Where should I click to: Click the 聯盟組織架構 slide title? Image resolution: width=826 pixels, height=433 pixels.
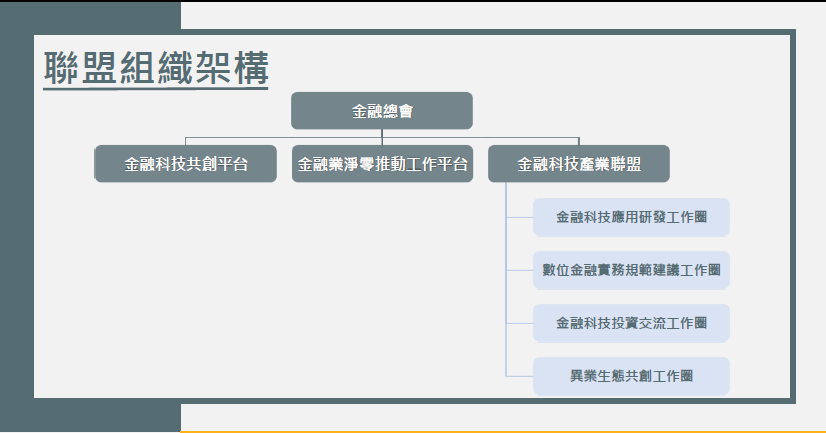[156, 68]
